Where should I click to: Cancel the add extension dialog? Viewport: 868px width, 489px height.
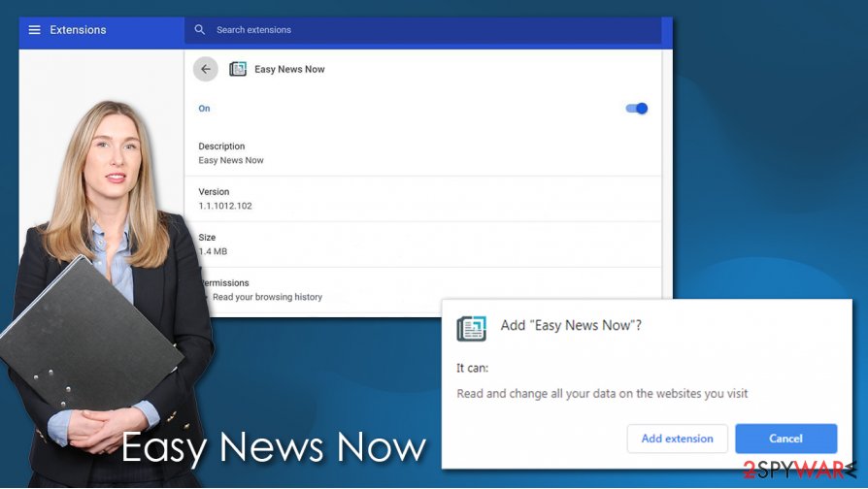tap(785, 439)
